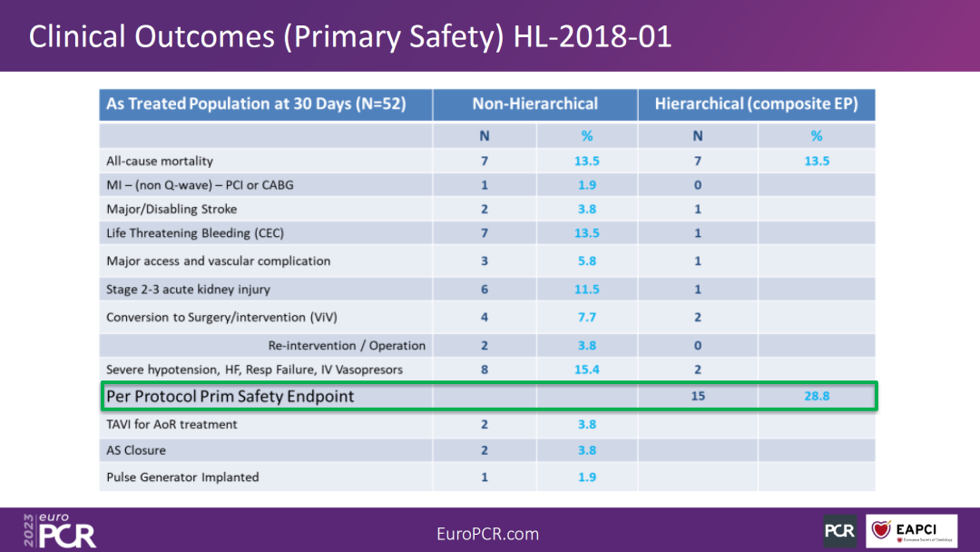This screenshot has height=552, width=980.
Task: Select the Pulse Generator Implanted label
Action: tap(182, 478)
